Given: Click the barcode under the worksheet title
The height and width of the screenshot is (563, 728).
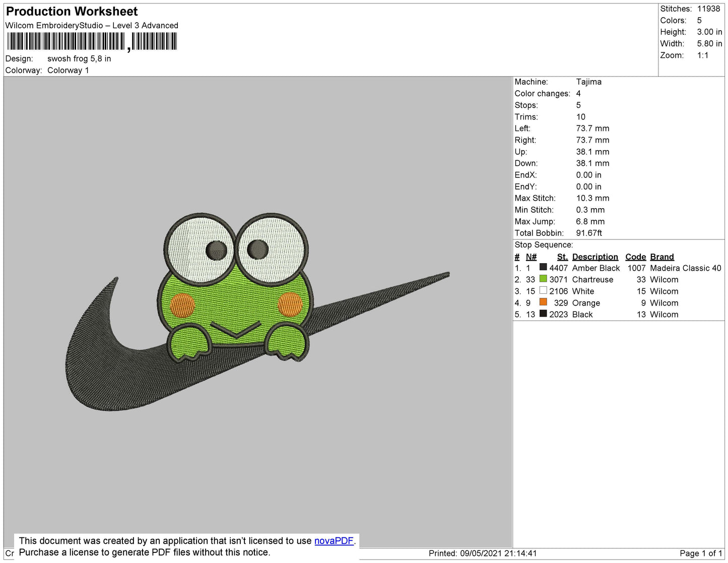Looking at the screenshot, I should coord(92,41).
